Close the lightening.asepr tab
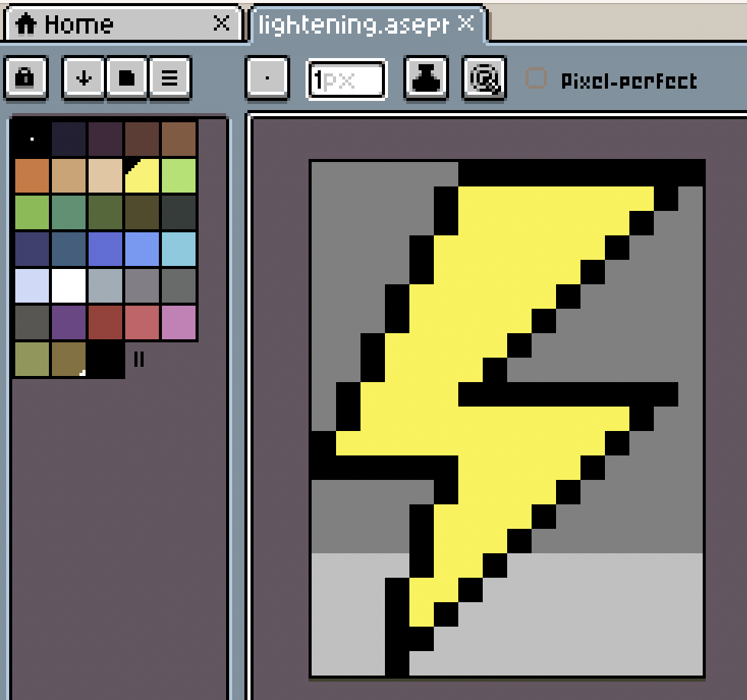The image size is (747, 700). pos(466,22)
